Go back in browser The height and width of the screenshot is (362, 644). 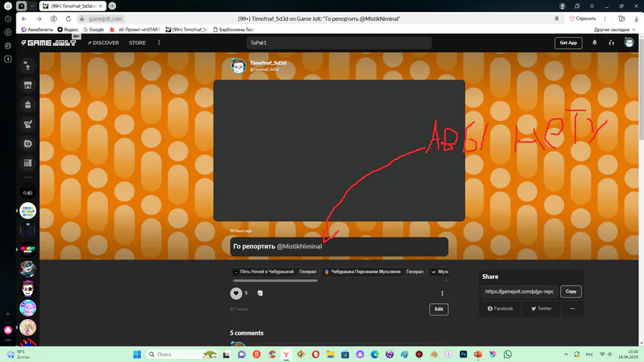(x=24, y=19)
